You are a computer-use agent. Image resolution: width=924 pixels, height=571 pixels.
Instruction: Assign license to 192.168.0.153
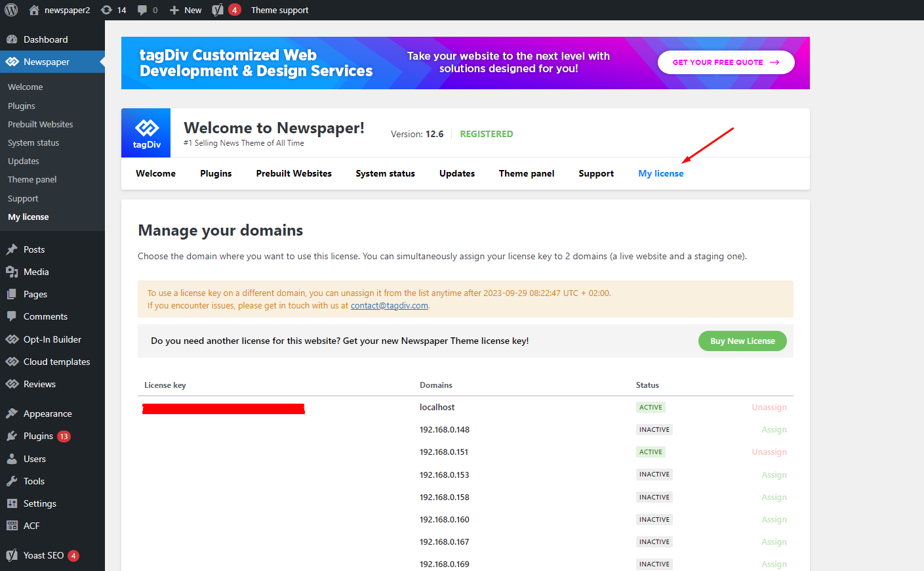coord(774,475)
